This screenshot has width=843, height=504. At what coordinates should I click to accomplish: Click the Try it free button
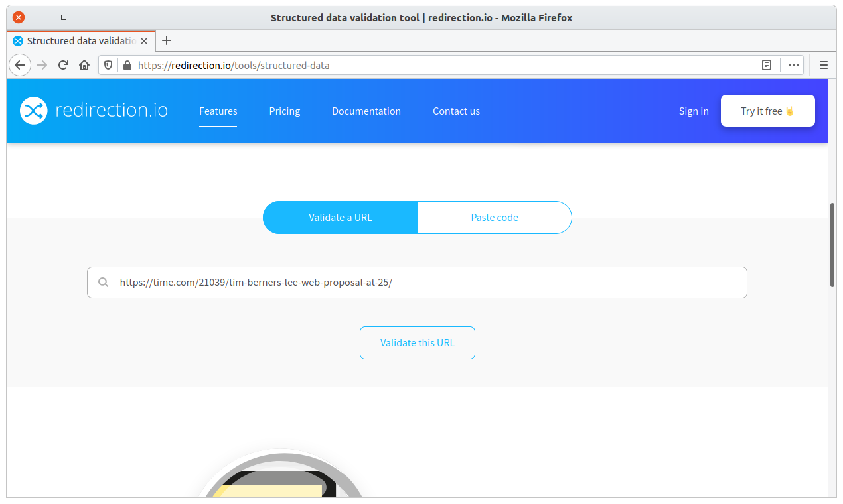[767, 111]
